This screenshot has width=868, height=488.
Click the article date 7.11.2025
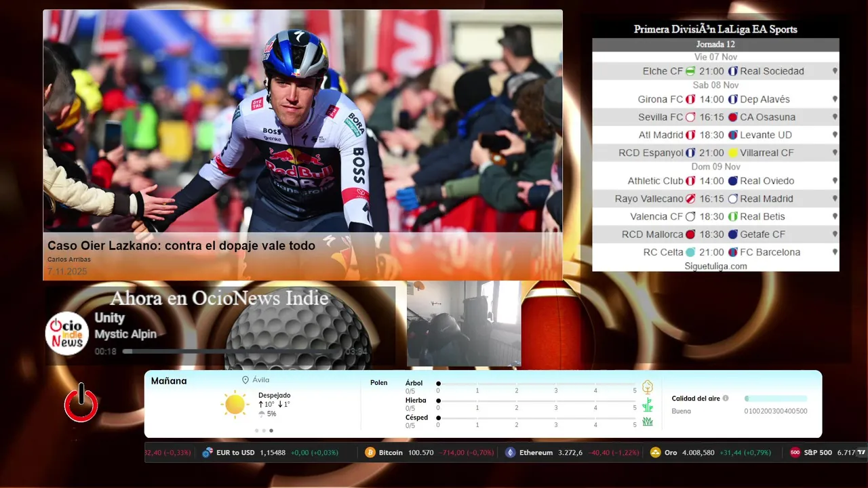[67, 272]
